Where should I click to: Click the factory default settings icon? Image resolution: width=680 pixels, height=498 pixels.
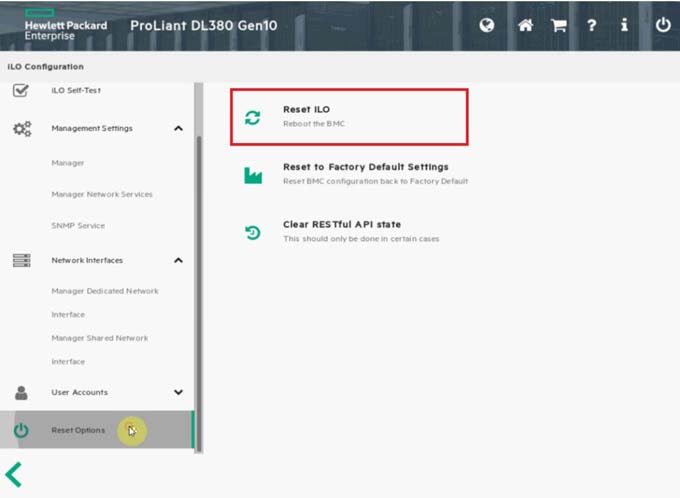[x=253, y=175]
